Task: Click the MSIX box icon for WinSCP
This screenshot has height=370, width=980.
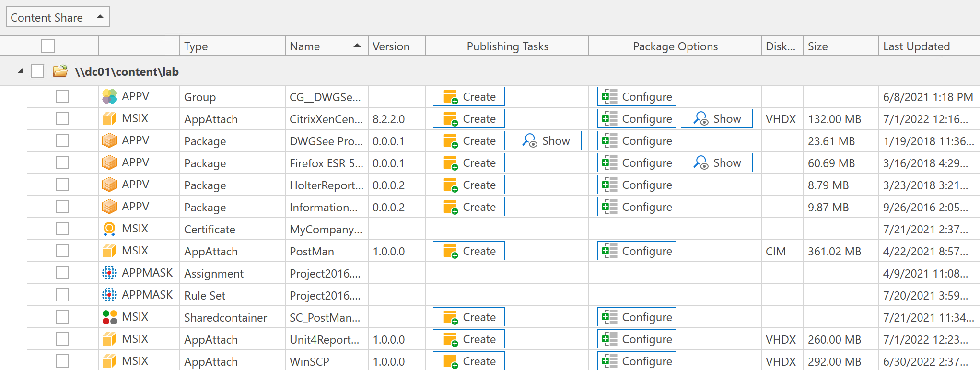Action: (x=109, y=361)
